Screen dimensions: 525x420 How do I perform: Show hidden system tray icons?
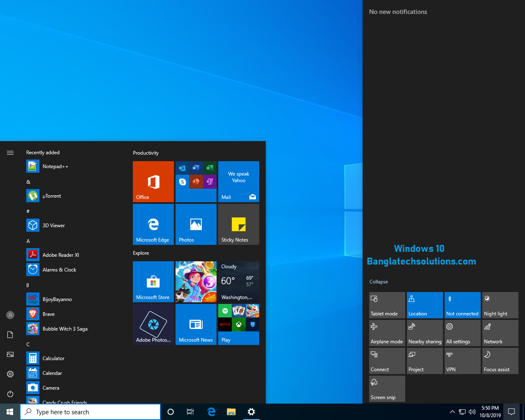(x=452, y=412)
